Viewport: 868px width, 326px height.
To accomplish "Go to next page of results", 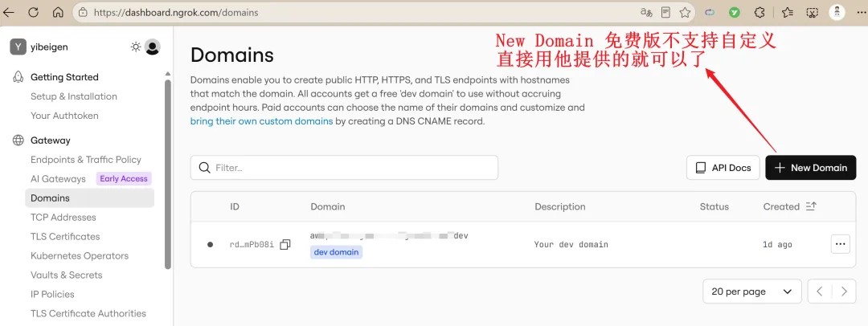I will [x=844, y=291].
